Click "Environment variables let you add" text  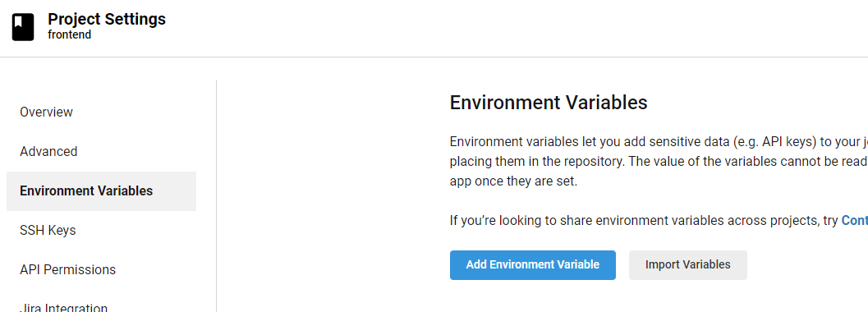pos(536,141)
